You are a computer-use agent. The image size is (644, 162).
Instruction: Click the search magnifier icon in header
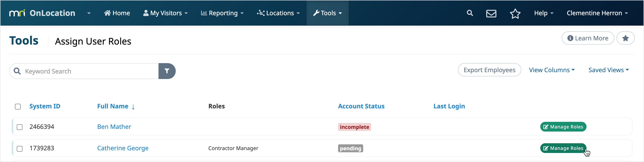pyautogui.click(x=470, y=13)
